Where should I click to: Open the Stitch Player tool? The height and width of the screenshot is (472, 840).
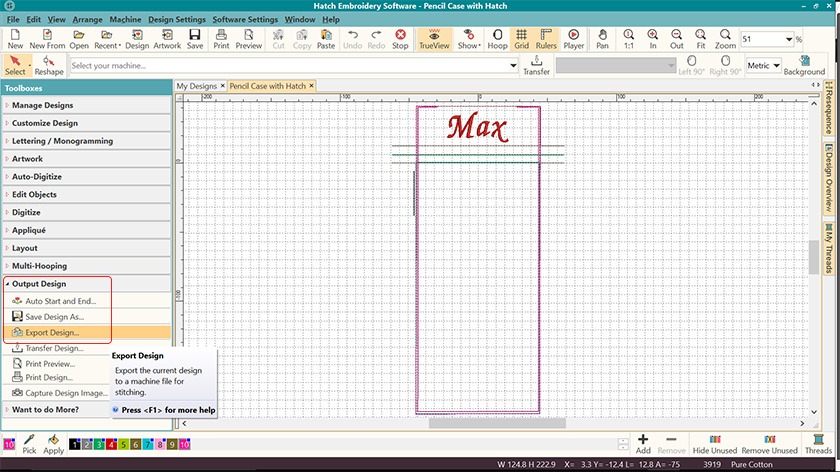[574, 38]
